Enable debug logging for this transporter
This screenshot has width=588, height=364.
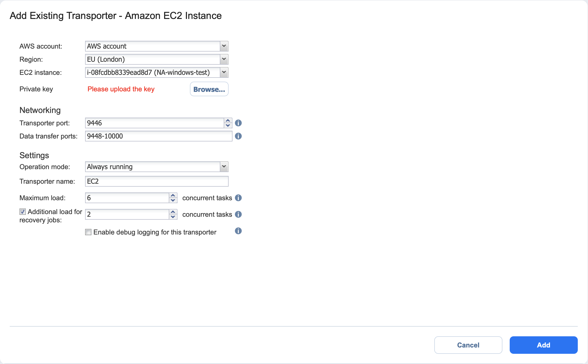[88, 232]
